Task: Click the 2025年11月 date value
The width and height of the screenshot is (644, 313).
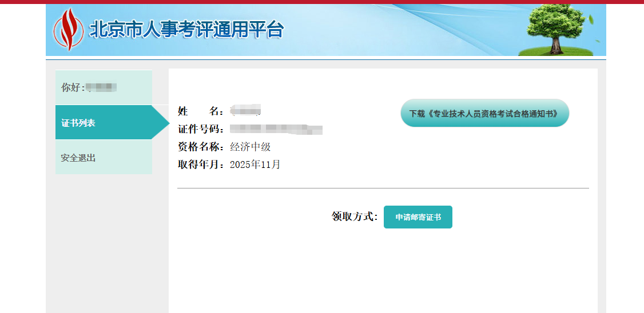Action: tap(255, 164)
